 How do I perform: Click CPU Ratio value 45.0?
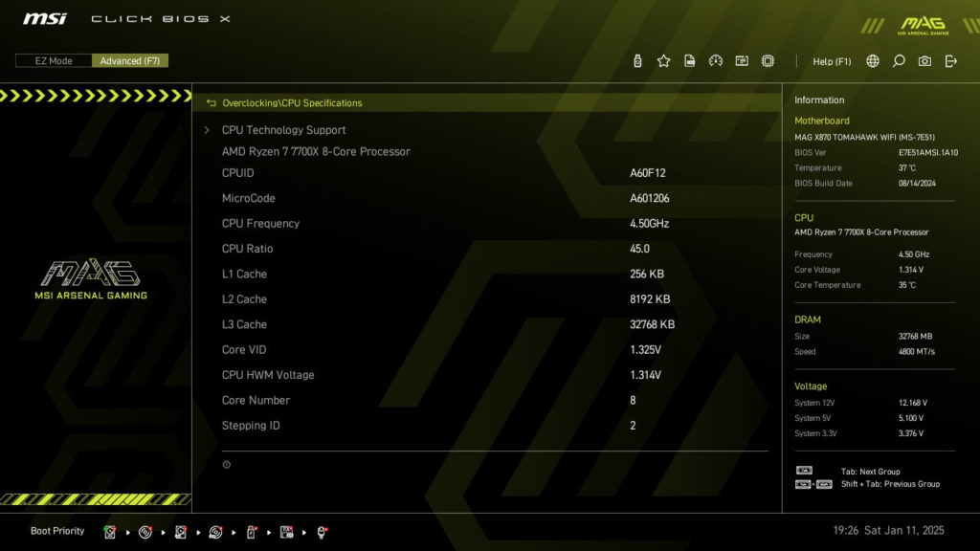pyautogui.click(x=639, y=249)
